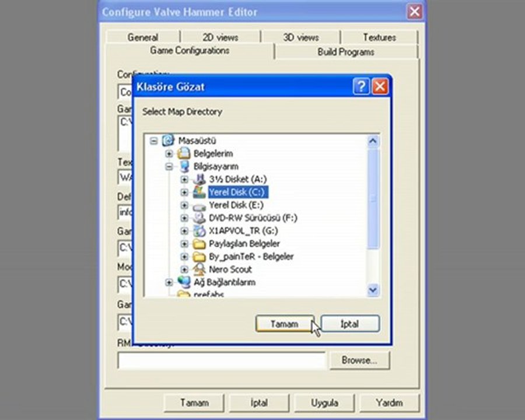Select the Build Programs tab

click(x=346, y=52)
